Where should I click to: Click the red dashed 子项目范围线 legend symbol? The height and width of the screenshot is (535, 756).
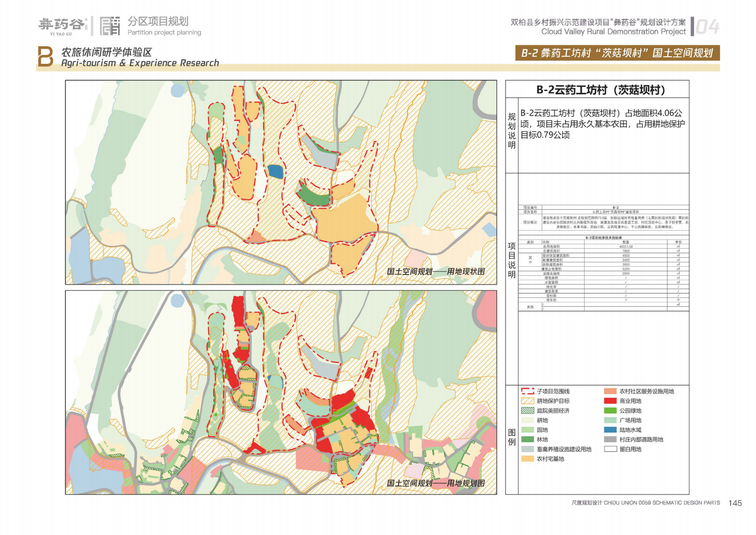pyautogui.click(x=527, y=391)
